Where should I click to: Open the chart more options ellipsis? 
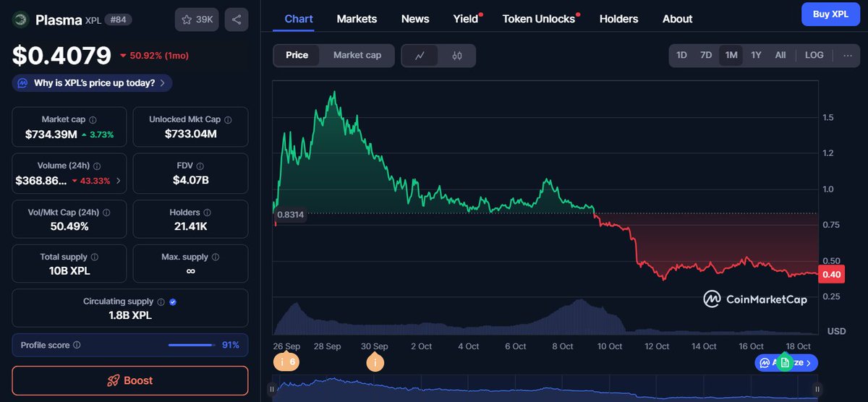click(x=848, y=55)
